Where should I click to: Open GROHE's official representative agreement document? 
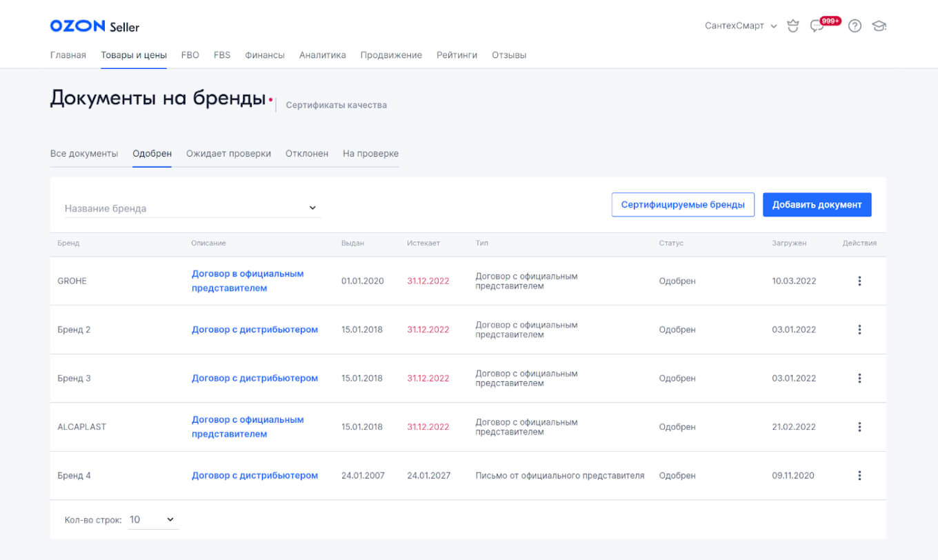pyautogui.click(x=248, y=281)
